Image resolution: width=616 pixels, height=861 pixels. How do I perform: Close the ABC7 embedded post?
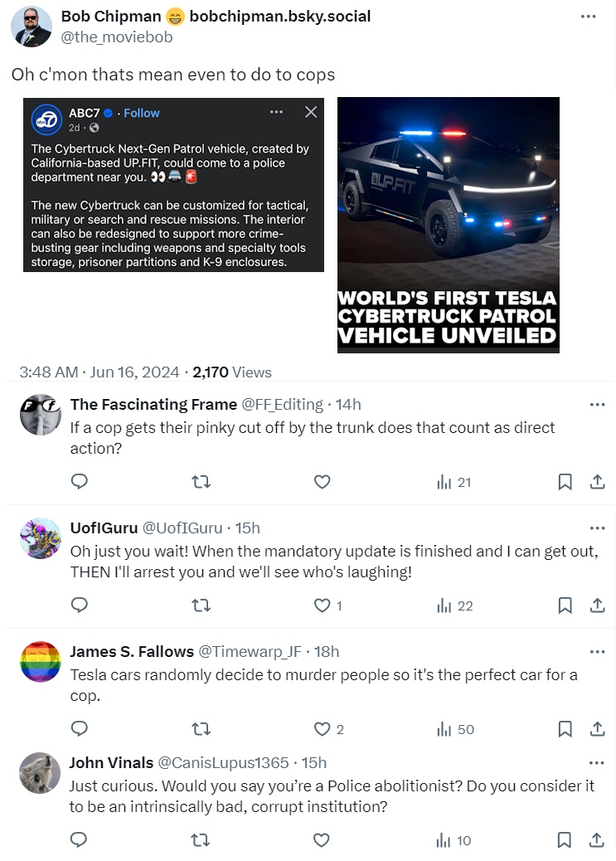pos(311,112)
